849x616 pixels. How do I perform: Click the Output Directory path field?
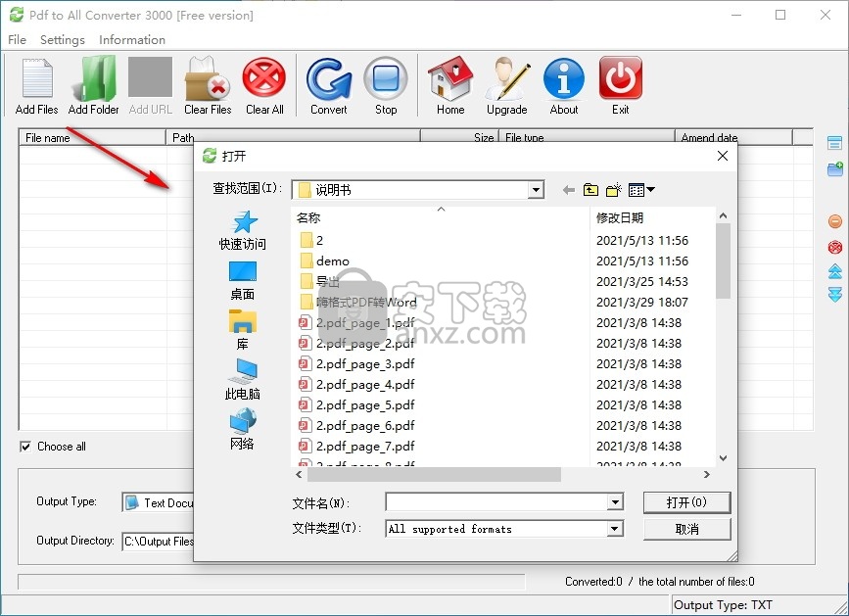point(158,542)
